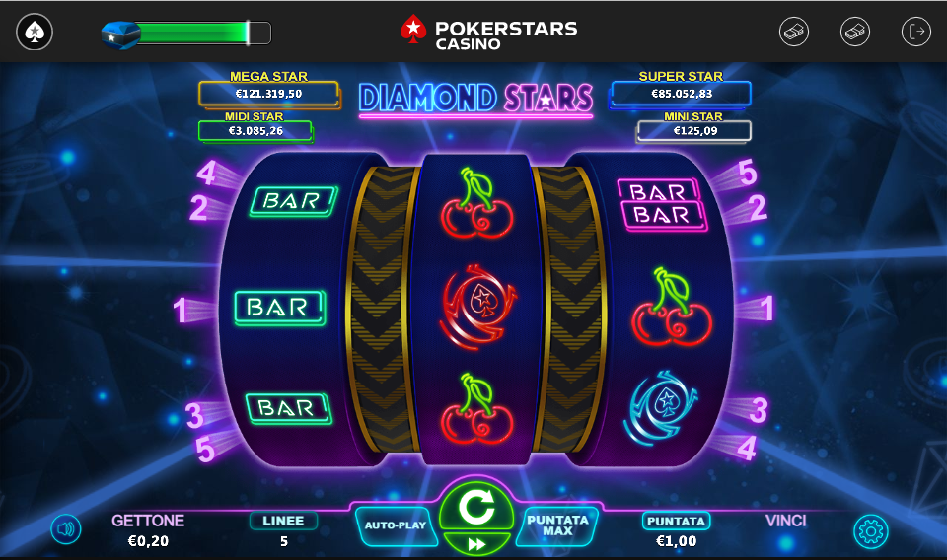The width and height of the screenshot is (947, 560).
Task: Open the first cash deposit icon
Action: [x=793, y=32]
